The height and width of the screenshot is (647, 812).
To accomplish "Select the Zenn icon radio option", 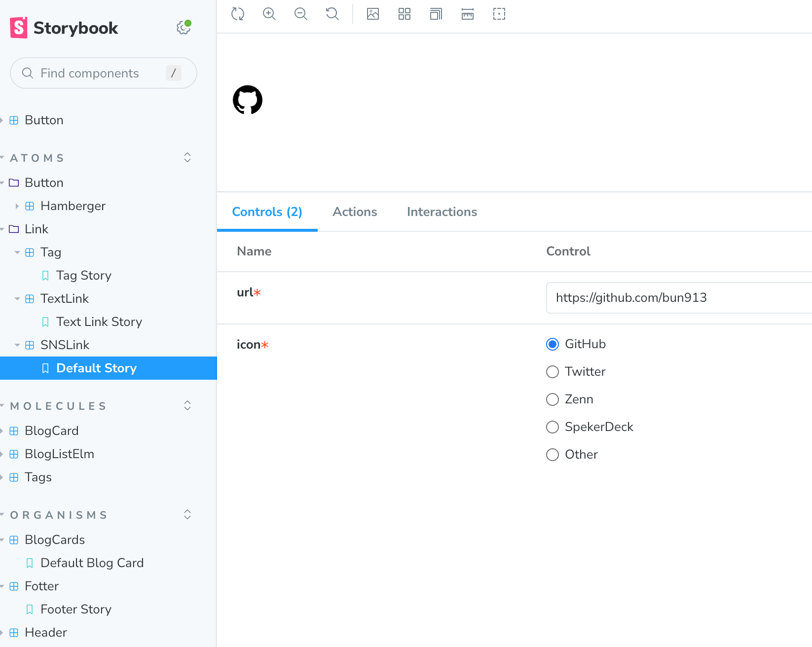I will tap(553, 399).
